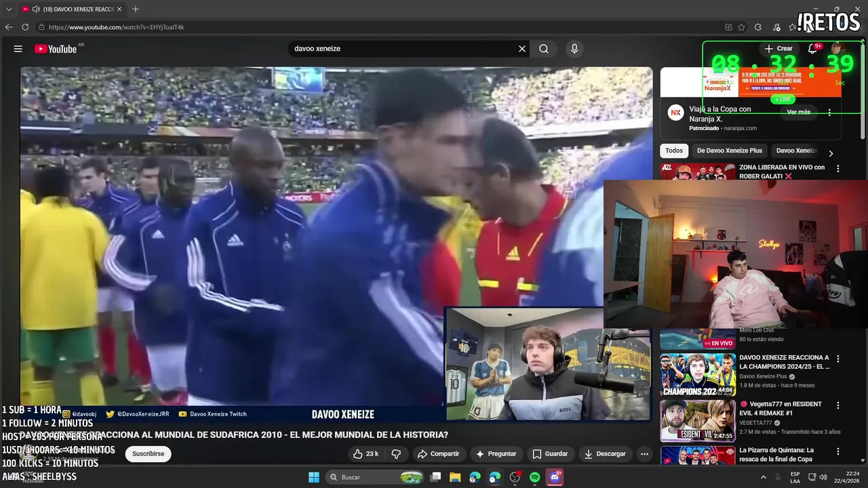Ask about the video with Preguntar
The height and width of the screenshot is (488, 868).
(496, 454)
